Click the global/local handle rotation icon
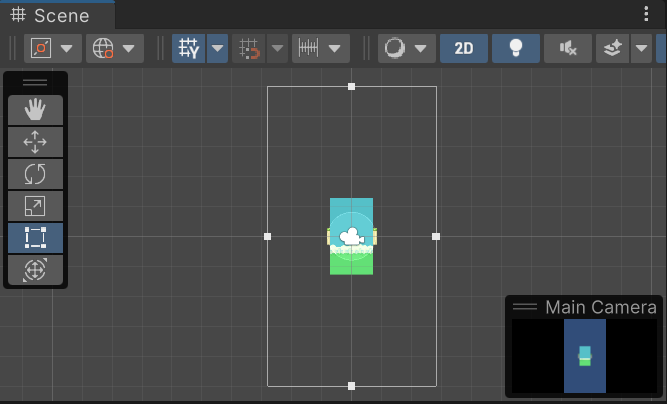The height and width of the screenshot is (404, 667). click(x=103, y=48)
